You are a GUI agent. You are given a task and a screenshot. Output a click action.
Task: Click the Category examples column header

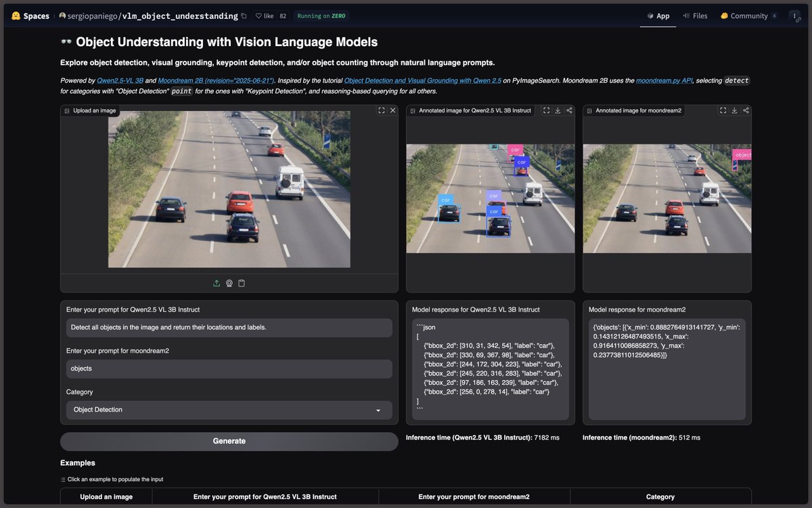[x=660, y=496]
